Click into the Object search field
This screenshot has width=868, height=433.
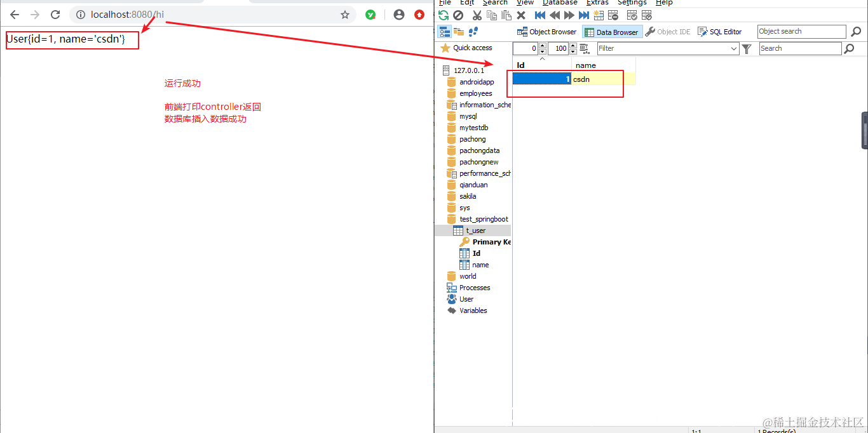[x=801, y=32]
